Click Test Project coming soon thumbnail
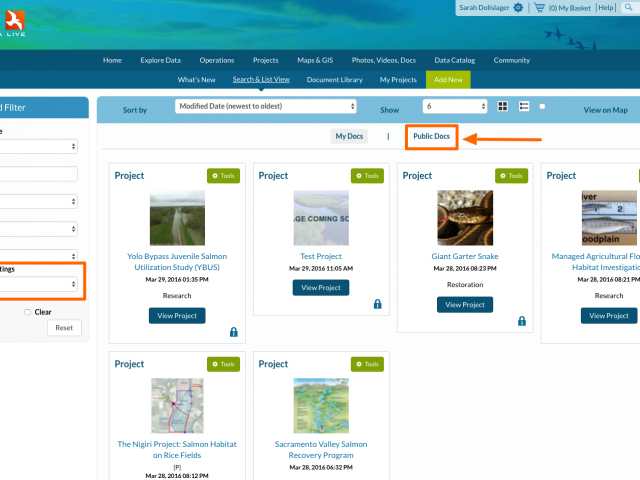Image resolution: width=640 pixels, height=480 pixels. (321, 218)
